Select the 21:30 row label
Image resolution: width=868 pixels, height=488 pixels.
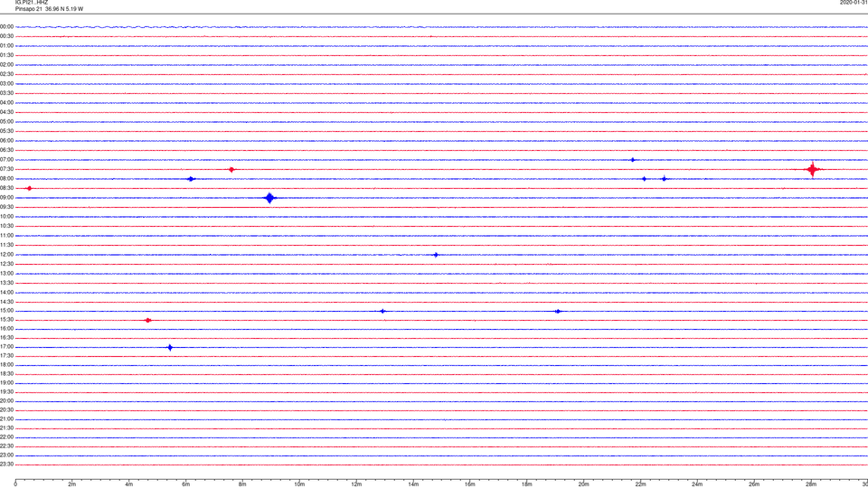6,428
